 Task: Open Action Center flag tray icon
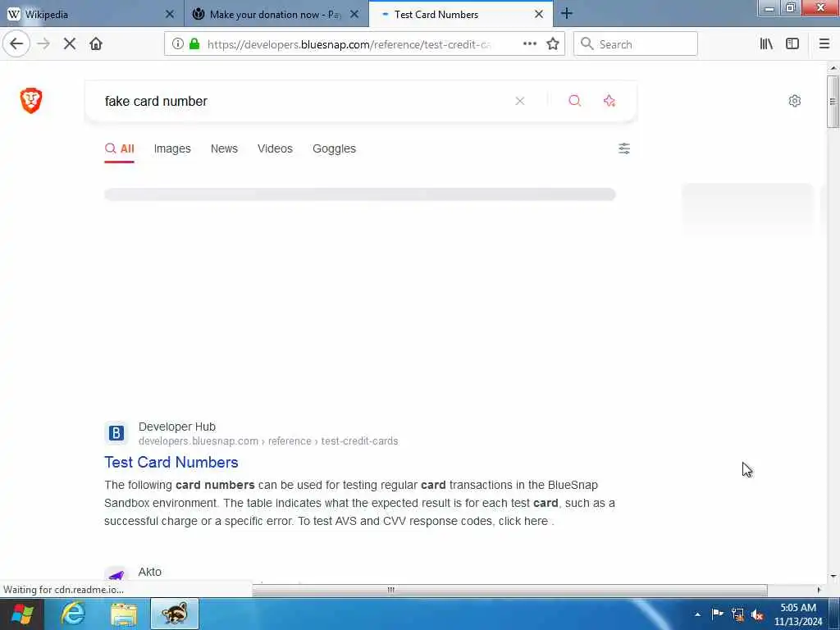[x=717, y=614]
